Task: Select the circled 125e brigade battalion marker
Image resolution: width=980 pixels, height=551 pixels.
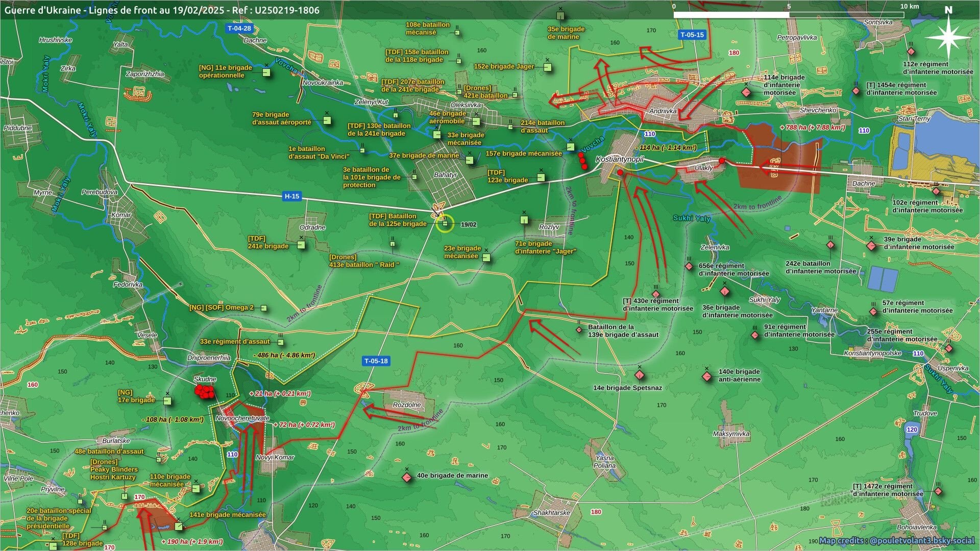Action: pyautogui.click(x=445, y=223)
